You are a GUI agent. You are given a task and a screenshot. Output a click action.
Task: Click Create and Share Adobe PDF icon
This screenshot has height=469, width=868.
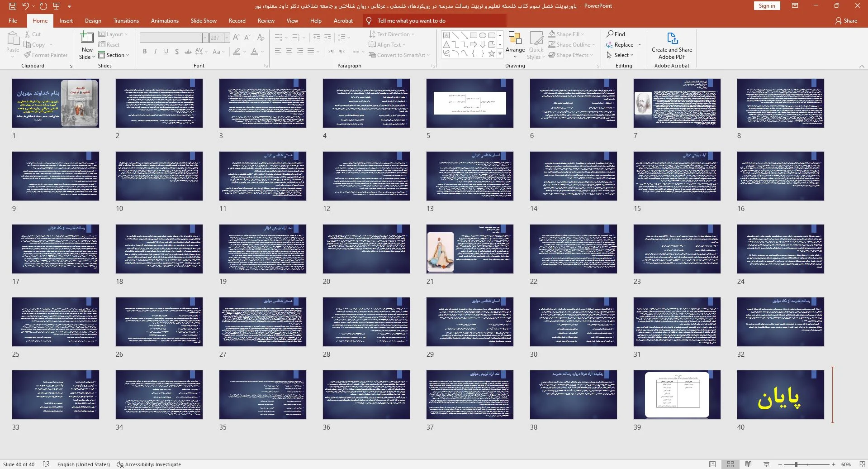pyautogui.click(x=672, y=38)
